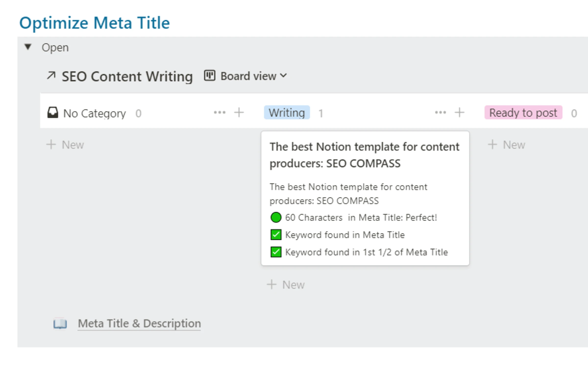
Task: Click the plus icon in No Category column header
Action: pyautogui.click(x=239, y=113)
